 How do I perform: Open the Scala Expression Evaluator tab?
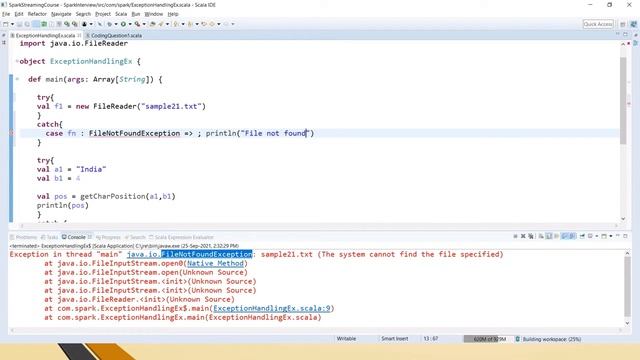(x=181, y=237)
